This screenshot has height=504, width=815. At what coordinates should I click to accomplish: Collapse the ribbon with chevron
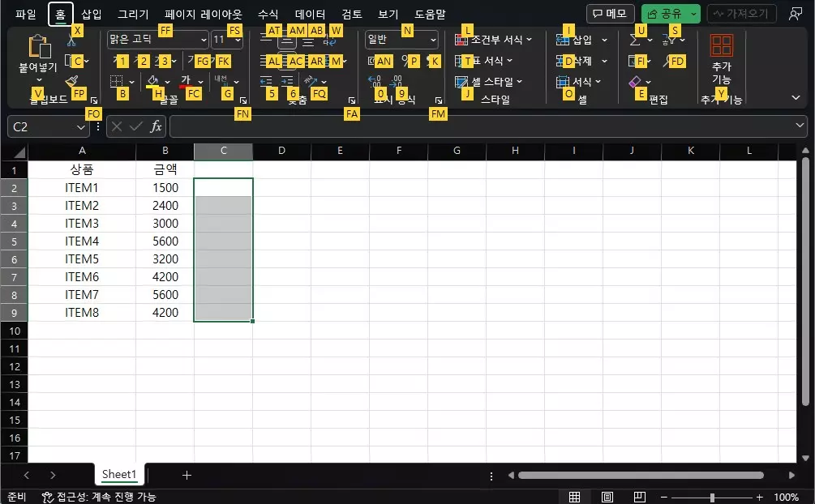click(796, 97)
